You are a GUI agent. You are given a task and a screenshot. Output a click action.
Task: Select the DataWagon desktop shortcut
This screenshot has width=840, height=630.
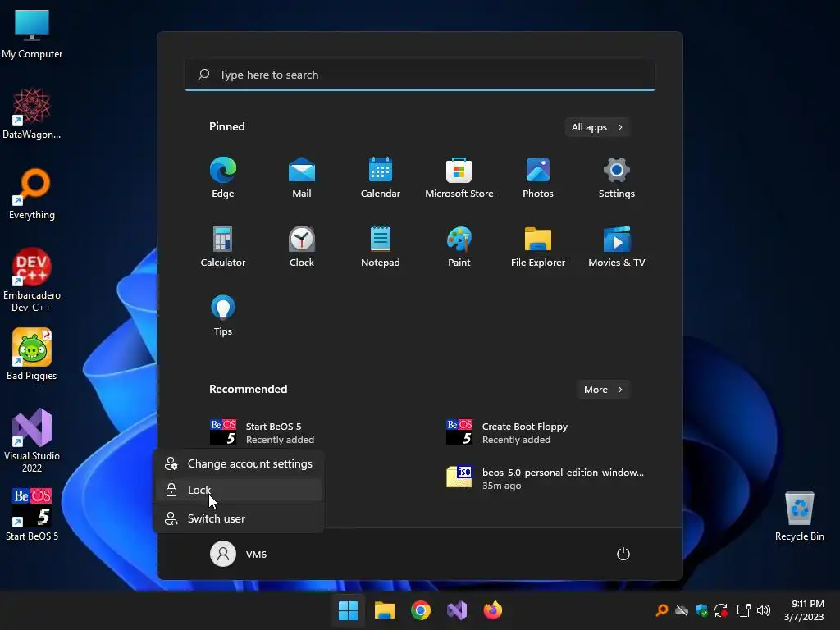tap(32, 113)
